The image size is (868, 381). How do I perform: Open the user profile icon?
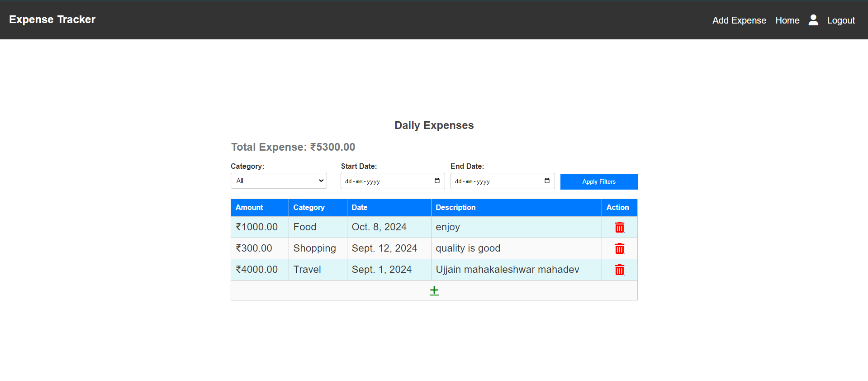point(813,20)
